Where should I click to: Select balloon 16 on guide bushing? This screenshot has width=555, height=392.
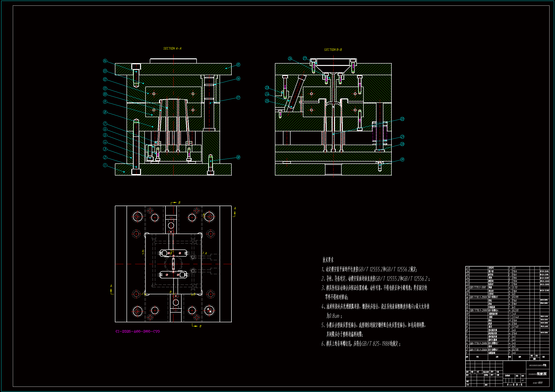tap(238, 78)
